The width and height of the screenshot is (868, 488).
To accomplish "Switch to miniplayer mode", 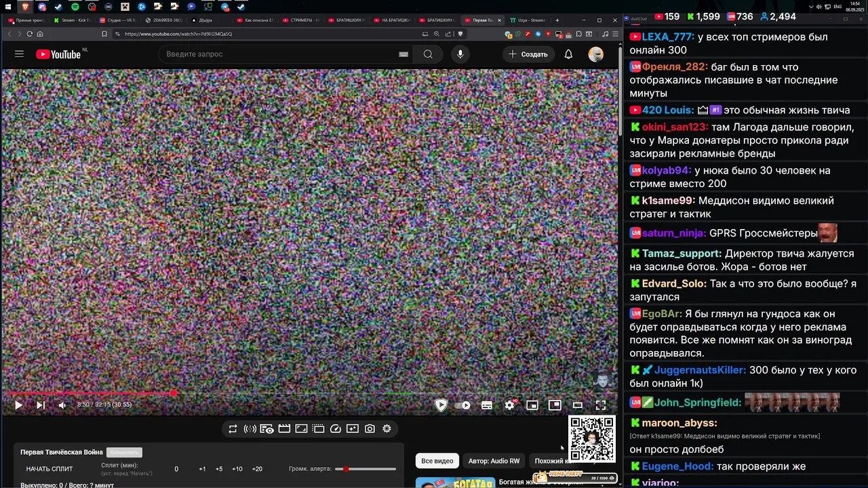I will (x=532, y=405).
